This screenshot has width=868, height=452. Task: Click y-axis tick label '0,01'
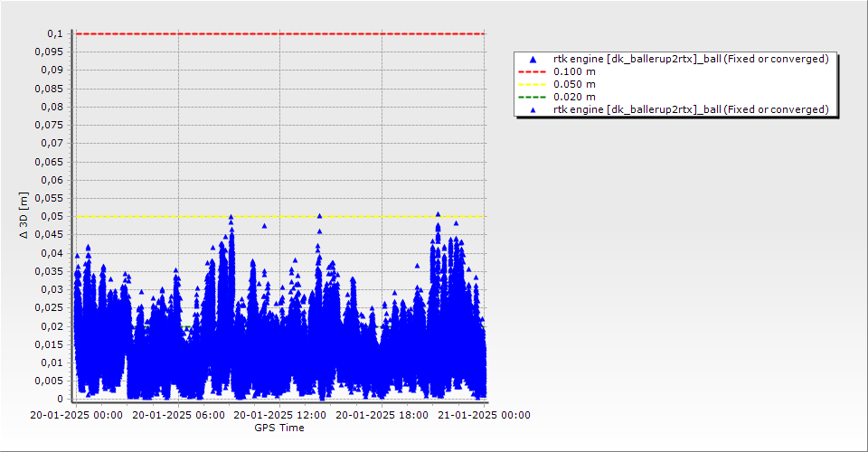click(x=52, y=363)
